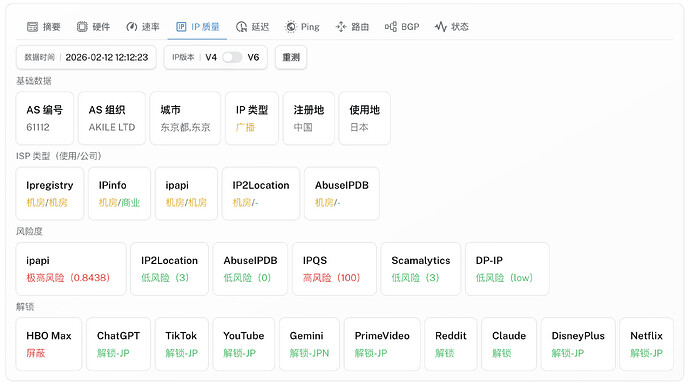Open the 速率 tab

pos(143,27)
